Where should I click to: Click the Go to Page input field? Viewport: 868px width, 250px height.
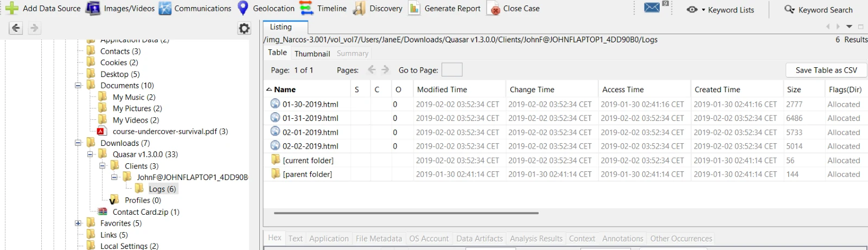[452, 70]
